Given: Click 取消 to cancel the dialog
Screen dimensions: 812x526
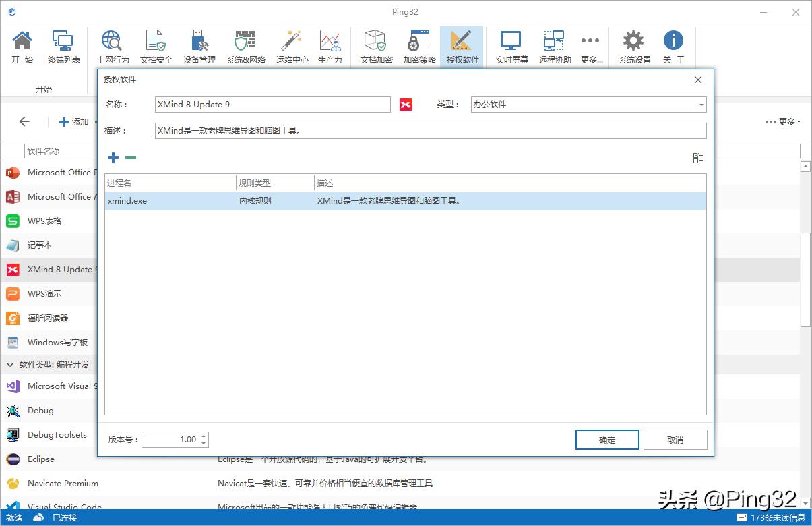Looking at the screenshot, I should click(675, 440).
